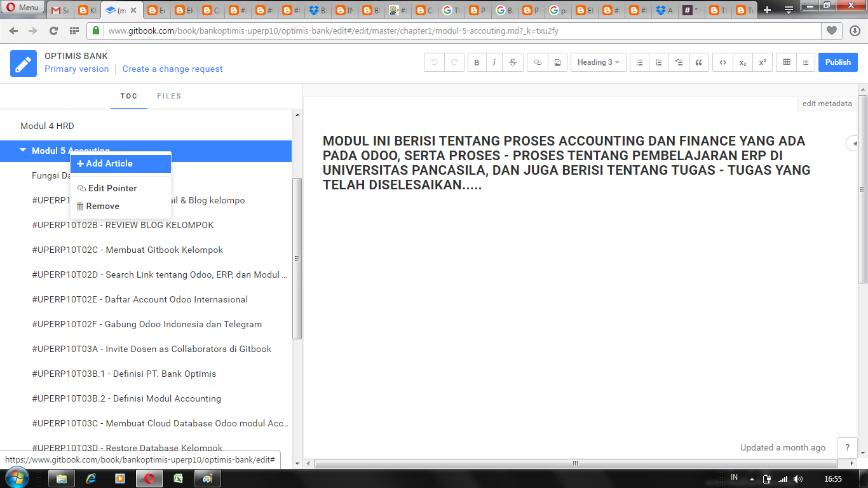Insert a bulleted list

640,62
